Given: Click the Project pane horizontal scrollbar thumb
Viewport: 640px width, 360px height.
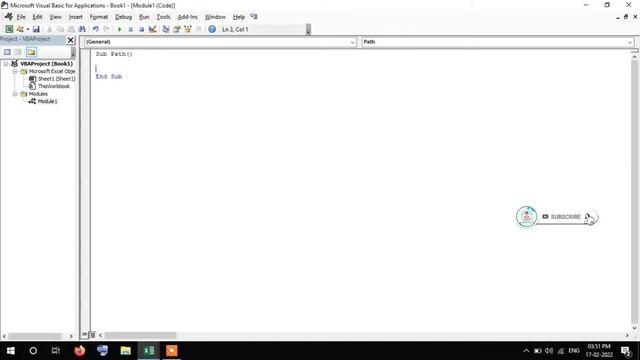Looking at the screenshot, I should point(35,336).
